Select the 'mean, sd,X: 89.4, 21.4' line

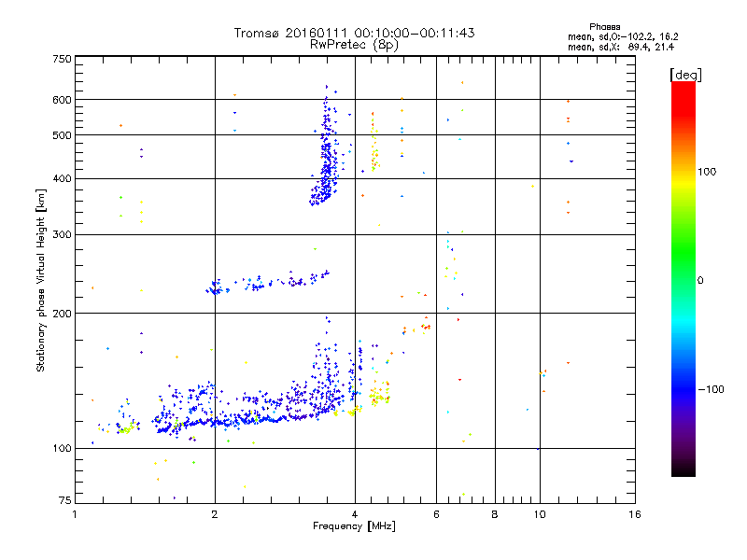(x=620, y=47)
